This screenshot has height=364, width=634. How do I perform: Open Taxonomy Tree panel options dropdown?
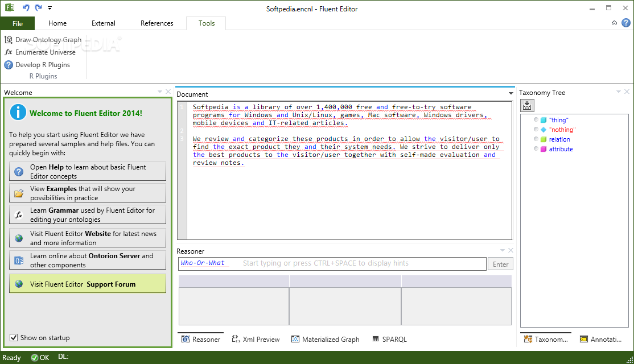[x=619, y=92]
